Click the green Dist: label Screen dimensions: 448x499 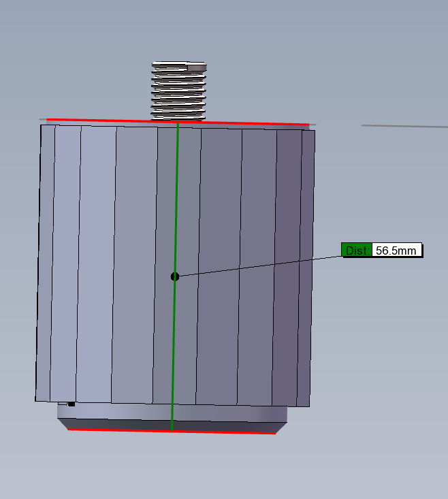(357, 250)
